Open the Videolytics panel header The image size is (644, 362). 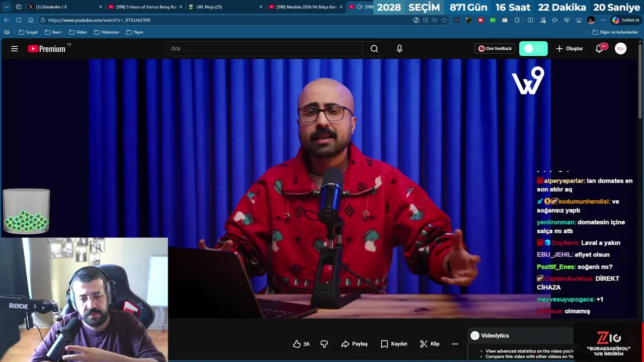pos(521,335)
